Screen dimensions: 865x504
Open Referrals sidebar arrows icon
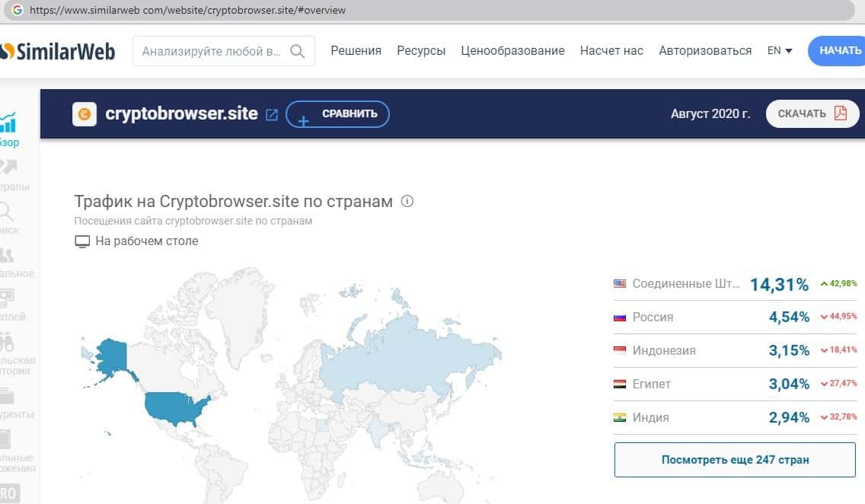tap(8, 166)
